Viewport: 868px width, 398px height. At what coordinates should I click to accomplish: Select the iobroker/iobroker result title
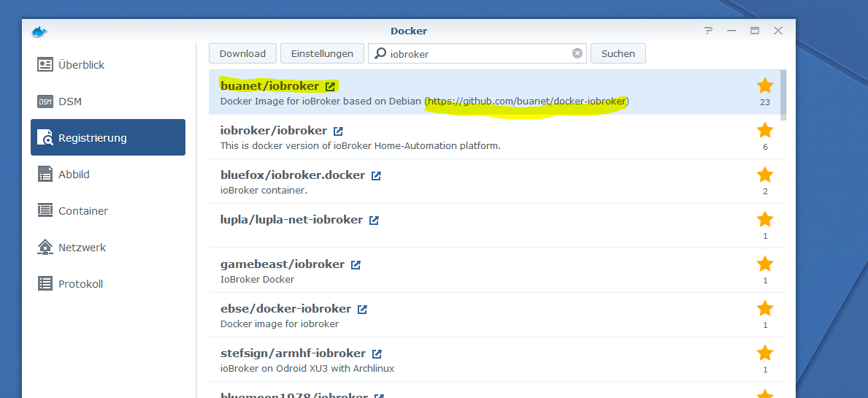(274, 131)
